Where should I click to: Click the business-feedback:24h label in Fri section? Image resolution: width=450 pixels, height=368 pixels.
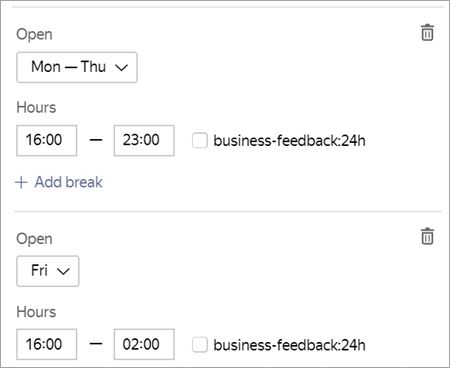click(289, 345)
